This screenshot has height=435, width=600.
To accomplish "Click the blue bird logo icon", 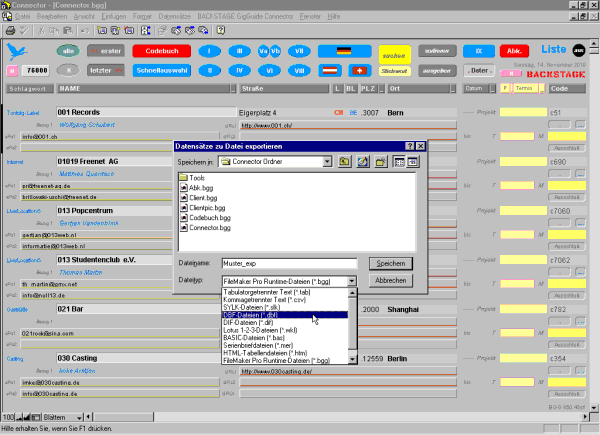I will pyautogui.click(x=15, y=48).
